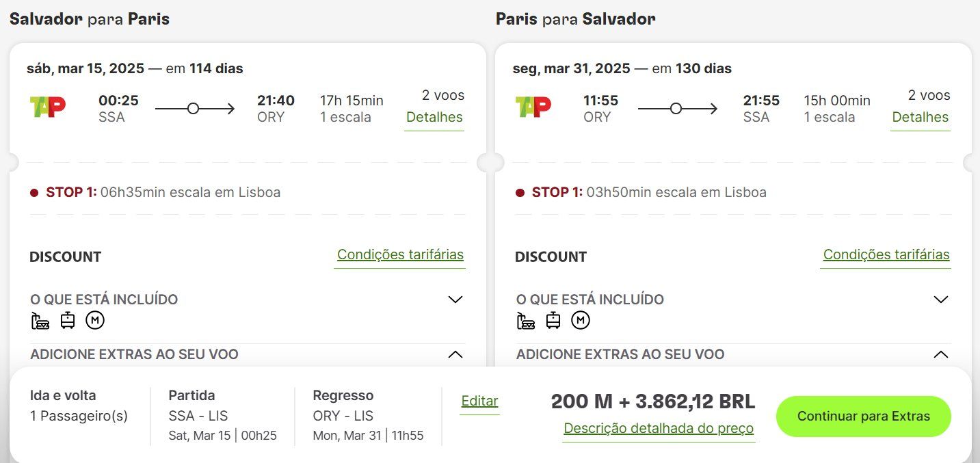Click the TAP logo on the Paris–Salvador flight
Screen dimensions: 980x463
pyautogui.click(x=533, y=107)
